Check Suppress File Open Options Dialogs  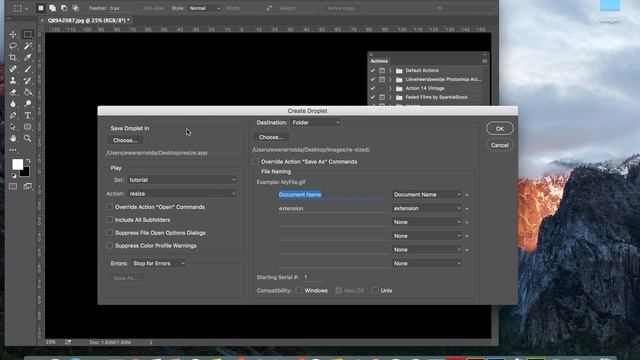click(x=109, y=233)
